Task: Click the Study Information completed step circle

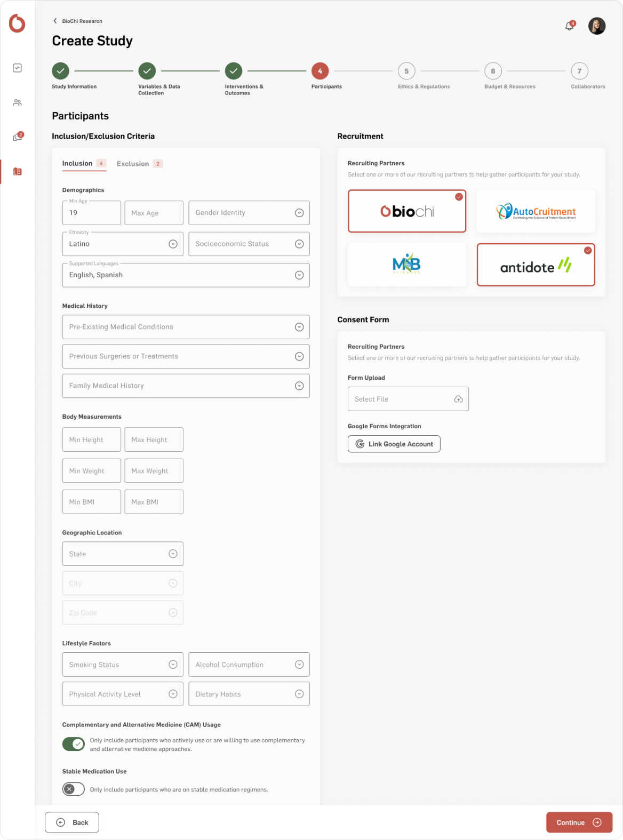Action: click(x=60, y=71)
